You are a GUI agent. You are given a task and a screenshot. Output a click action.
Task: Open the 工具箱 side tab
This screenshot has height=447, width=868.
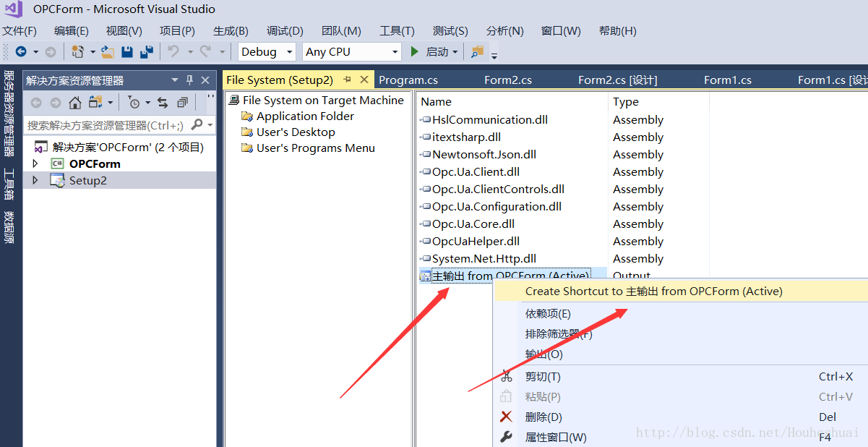pyautogui.click(x=9, y=184)
